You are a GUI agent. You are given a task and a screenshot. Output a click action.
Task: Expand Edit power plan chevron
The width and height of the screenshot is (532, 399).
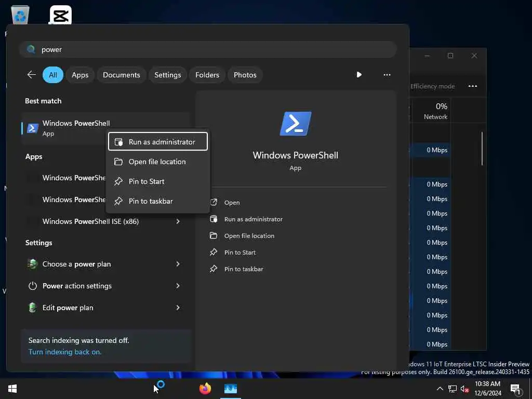(178, 308)
